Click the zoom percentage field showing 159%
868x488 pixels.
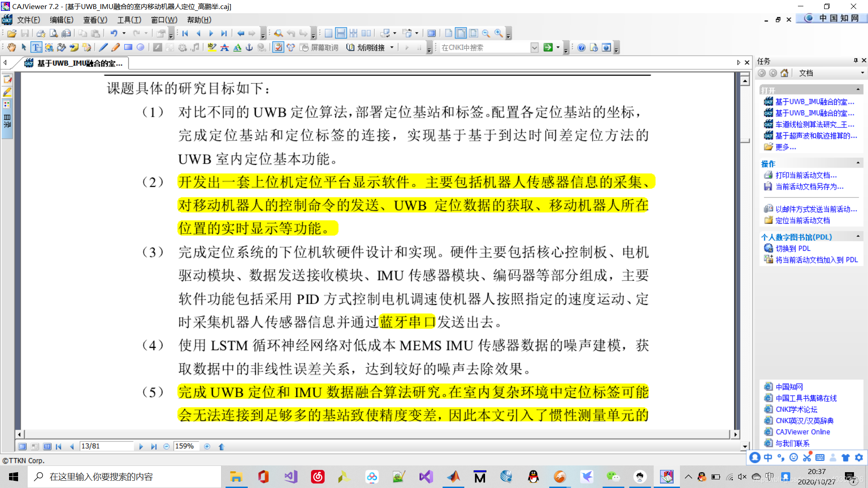(185, 446)
